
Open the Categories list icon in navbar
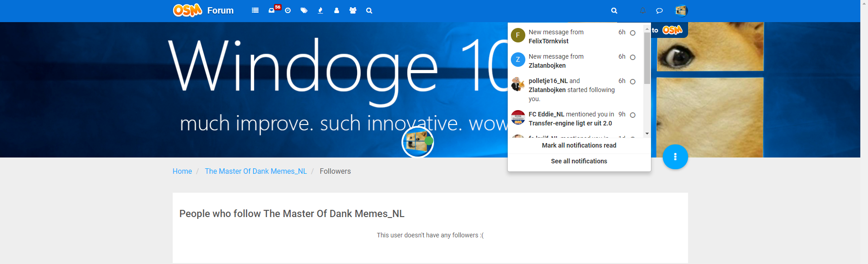coord(255,10)
